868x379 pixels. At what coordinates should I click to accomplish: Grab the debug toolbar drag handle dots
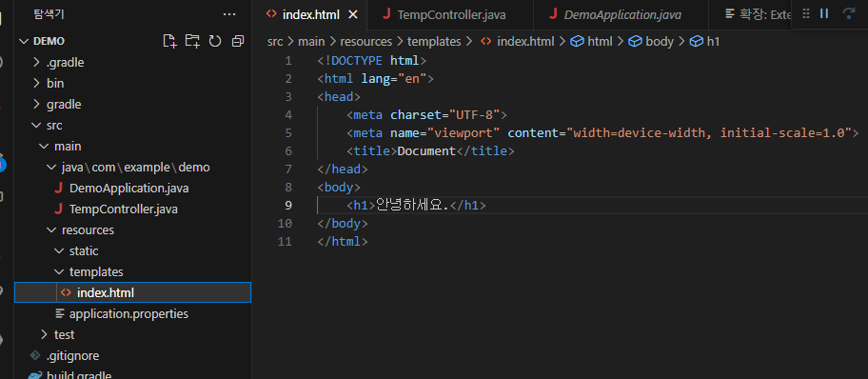[x=806, y=14]
